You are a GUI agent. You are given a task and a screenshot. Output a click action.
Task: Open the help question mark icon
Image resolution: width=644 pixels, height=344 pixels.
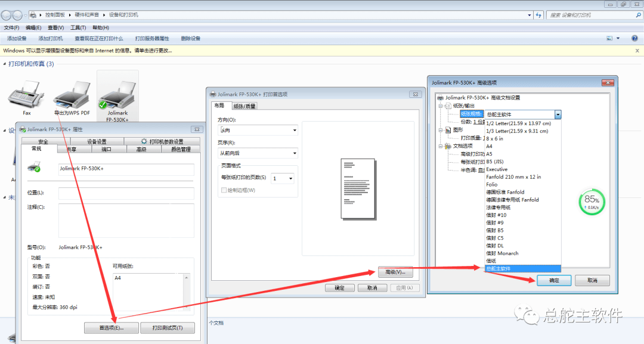pos(634,38)
